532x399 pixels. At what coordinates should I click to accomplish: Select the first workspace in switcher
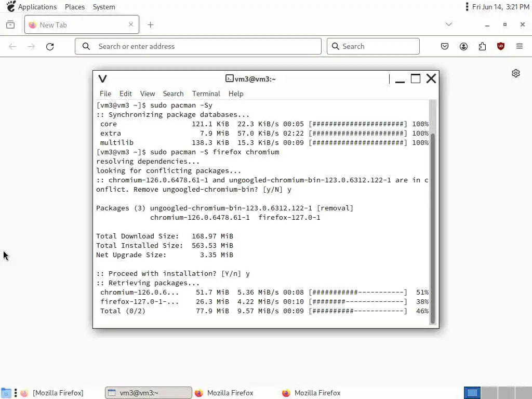(x=472, y=393)
